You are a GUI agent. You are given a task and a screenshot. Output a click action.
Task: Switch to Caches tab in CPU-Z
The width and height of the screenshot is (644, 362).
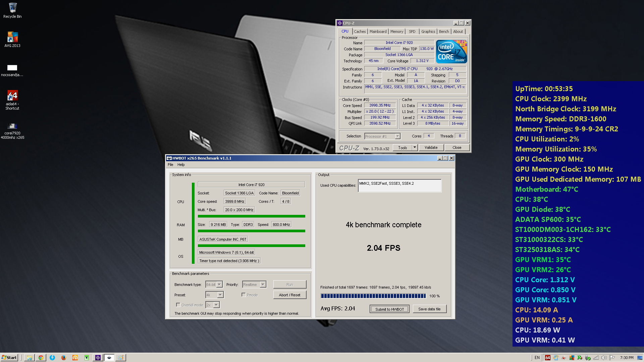[x=360, y=32]
